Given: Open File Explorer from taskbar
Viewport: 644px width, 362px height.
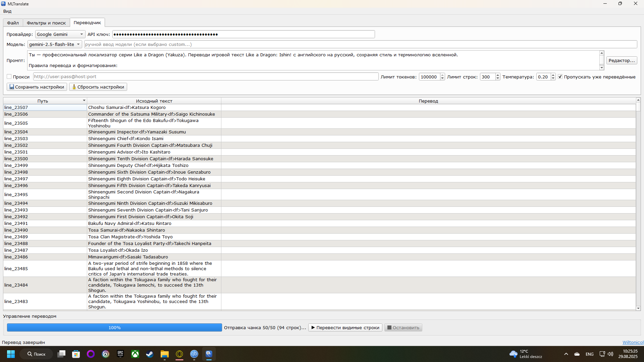Looking at the screenshot, I should (165, 354).
